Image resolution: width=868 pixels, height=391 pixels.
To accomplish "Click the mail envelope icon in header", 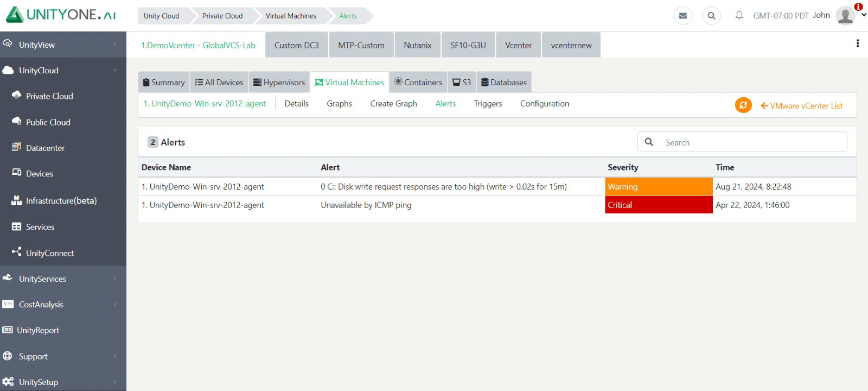I will click(683, 16).
